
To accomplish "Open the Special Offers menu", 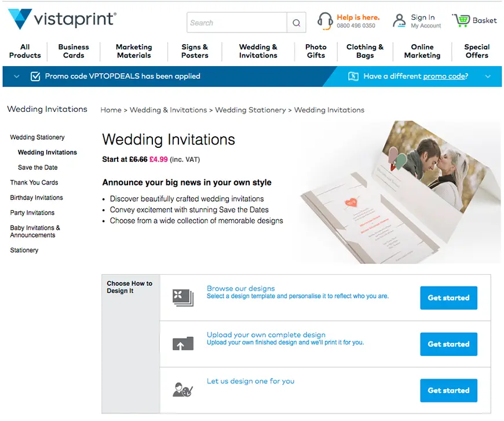I will pyautogui.click(x=476, y=51).
